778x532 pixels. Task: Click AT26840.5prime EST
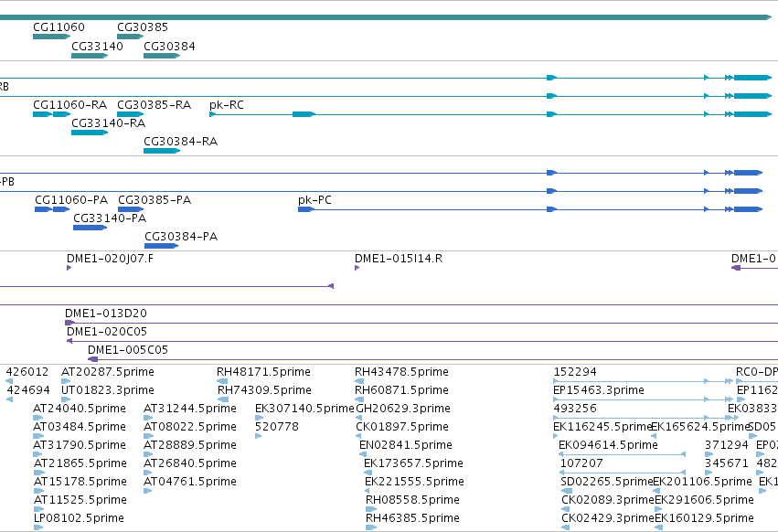pos(148,473)
